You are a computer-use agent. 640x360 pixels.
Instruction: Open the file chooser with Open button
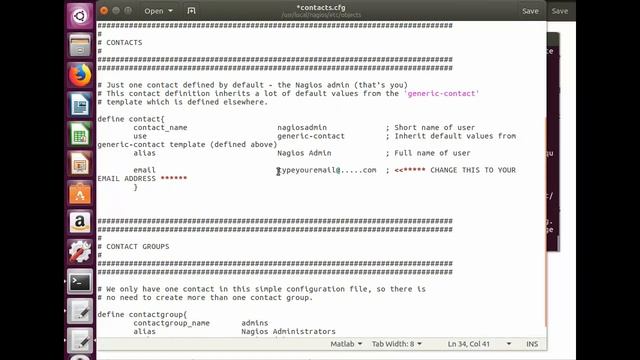coord(154,11)
